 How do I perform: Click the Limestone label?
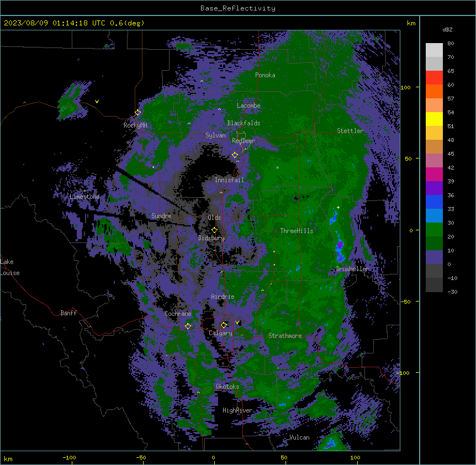tap(84, 197)
